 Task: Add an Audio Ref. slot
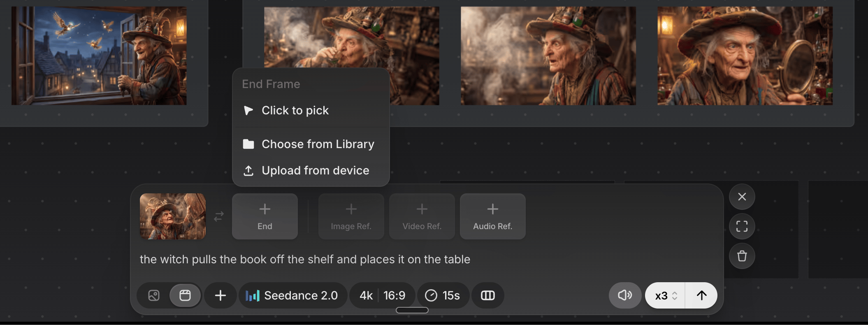493,216
